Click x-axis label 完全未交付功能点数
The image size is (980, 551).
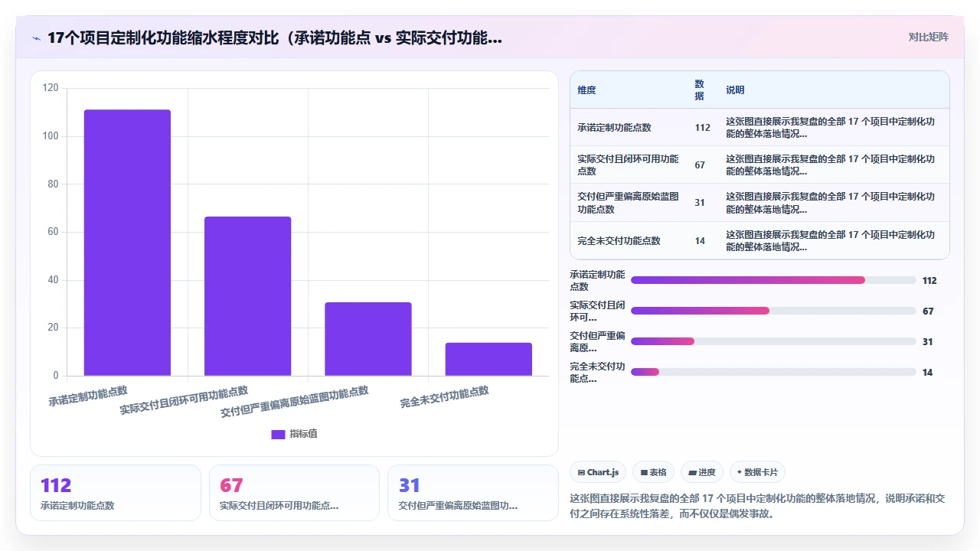444,396
